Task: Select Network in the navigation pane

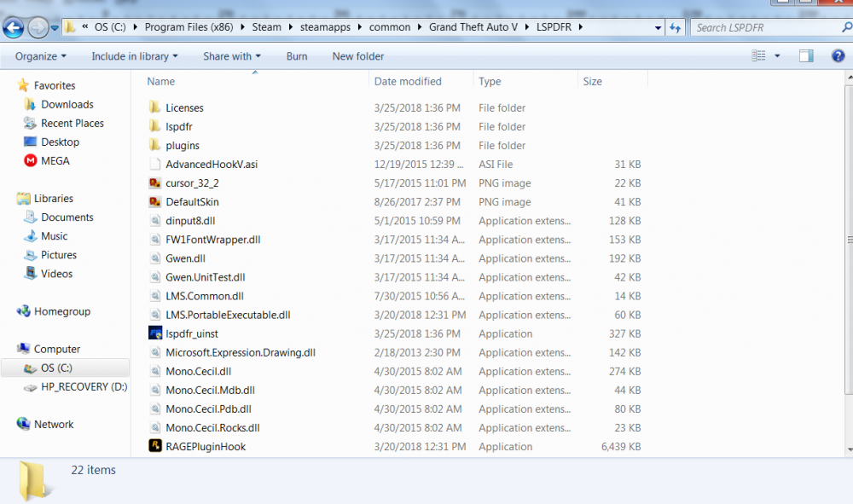Action: (x=53, y=425)
